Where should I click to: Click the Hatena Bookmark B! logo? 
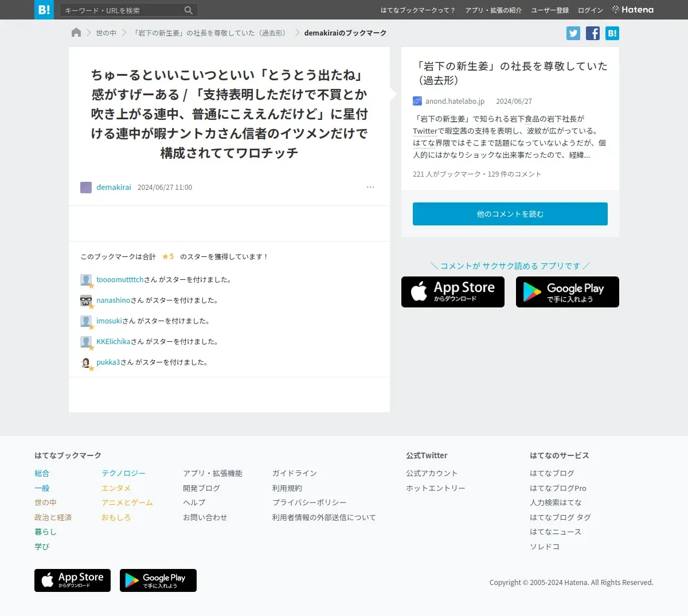pos(44,10)
